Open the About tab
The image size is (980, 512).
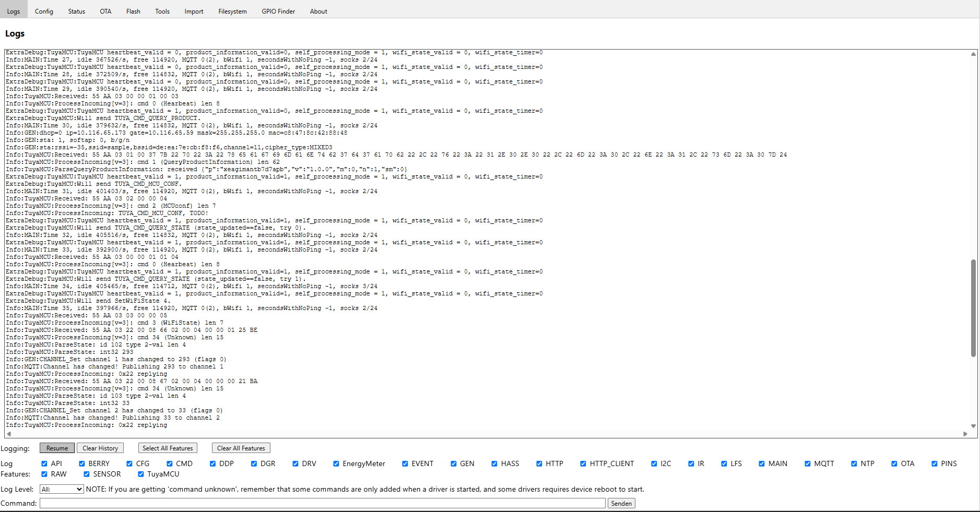point(318,11)
